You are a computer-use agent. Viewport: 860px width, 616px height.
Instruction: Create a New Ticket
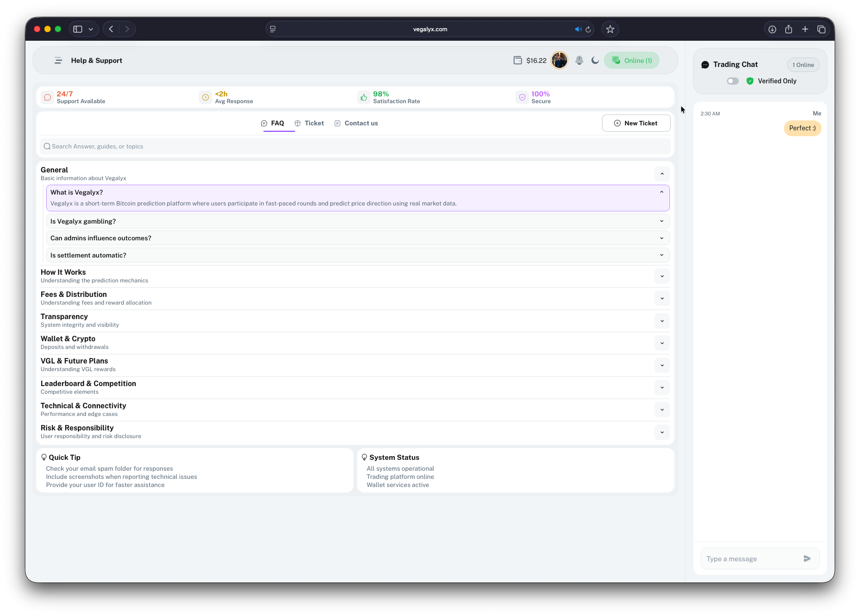636,123
